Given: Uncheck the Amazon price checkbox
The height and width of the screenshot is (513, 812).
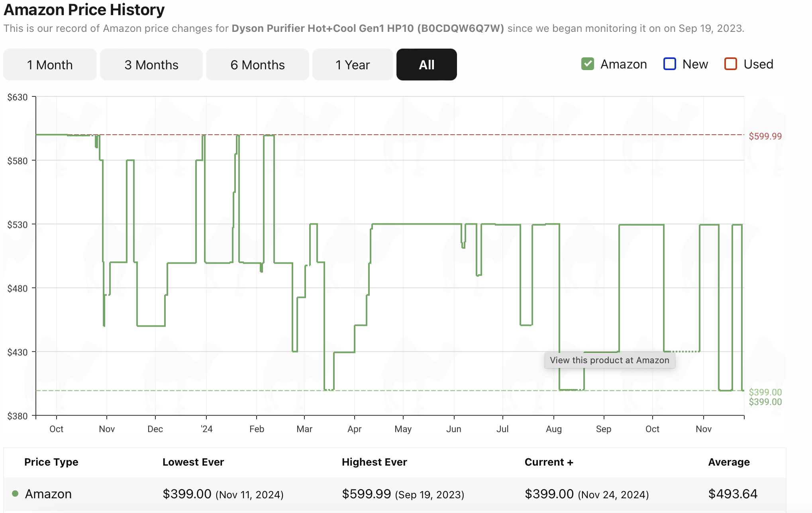Looking at the screenshot, I should (588, 64).
